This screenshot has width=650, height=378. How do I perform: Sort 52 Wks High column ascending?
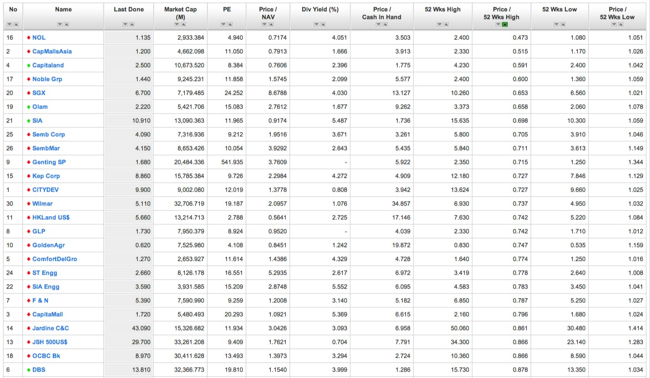[446, 25]
